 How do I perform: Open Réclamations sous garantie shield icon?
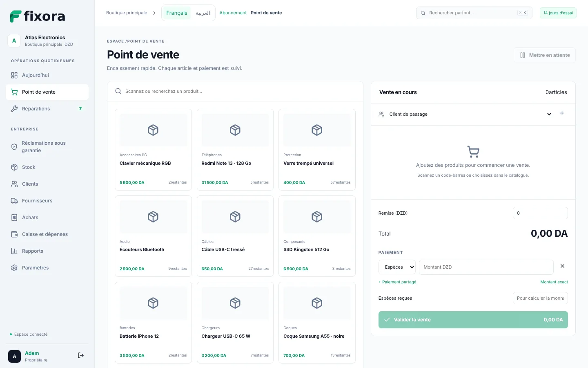coord(14,147)
